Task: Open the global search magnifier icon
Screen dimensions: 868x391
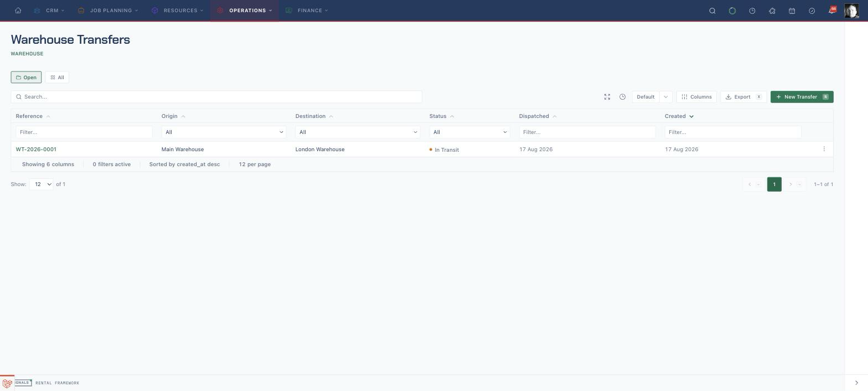Action: pyautogui.click(x=712, y=11)
